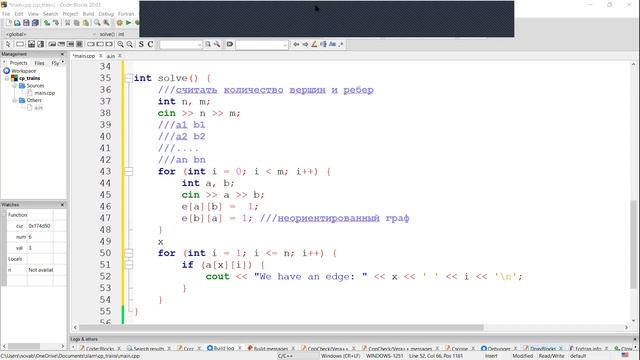Viewport: 640px width, 360px height.
Task: Open a.in in the project tree
Action: point(38,108)
